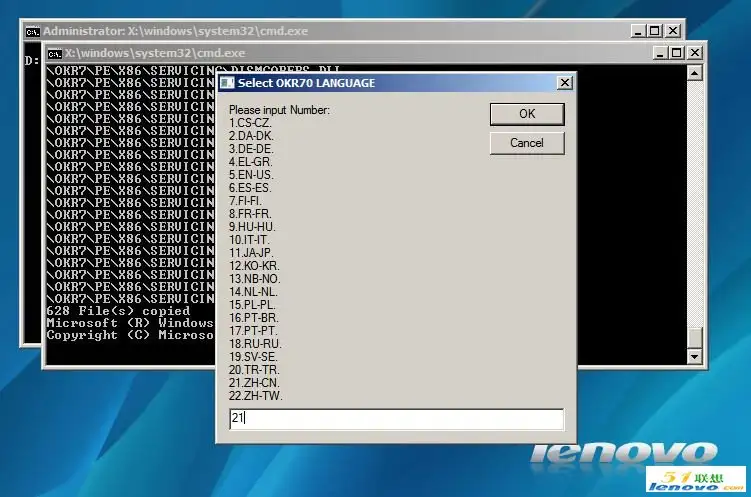Click the cmd window scrollbar thumb
The height and width of the screenshot is (497, 751).
[x=695, y=338]
